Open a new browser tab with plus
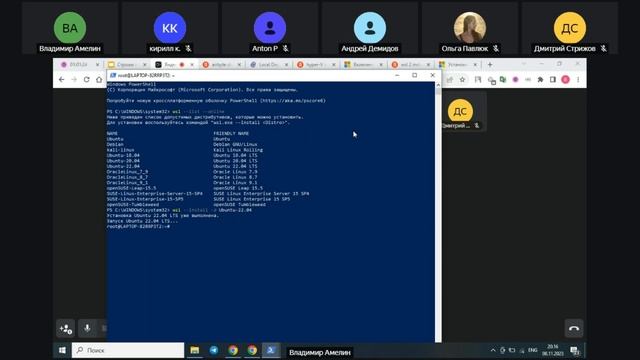The image size is (640, 360). (x=490, y=64)
